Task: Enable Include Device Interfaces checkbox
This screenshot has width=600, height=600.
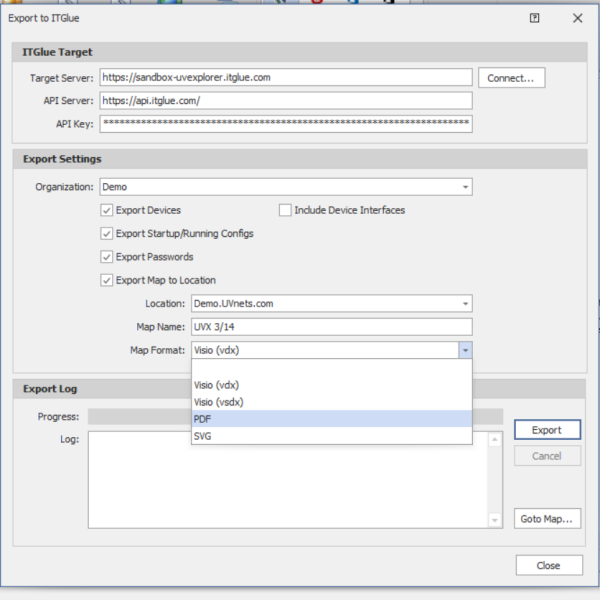Action: [x=285, y=210]
